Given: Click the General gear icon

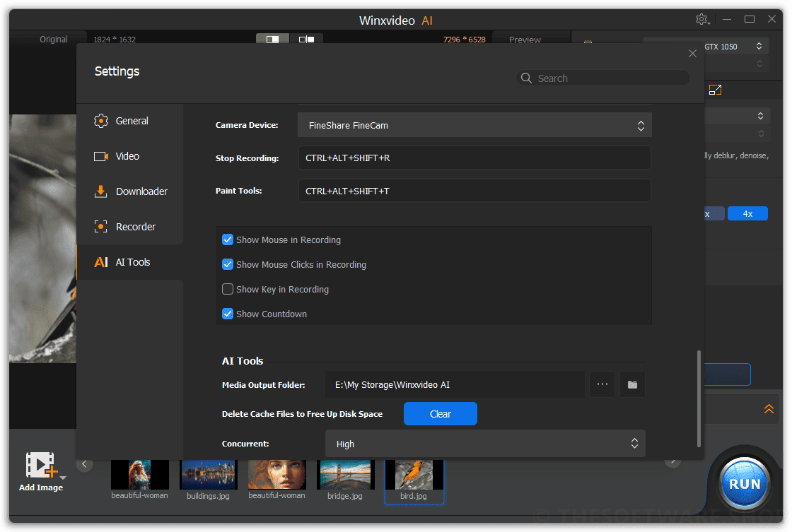Looking at the screenshot, I should (101, 121).
